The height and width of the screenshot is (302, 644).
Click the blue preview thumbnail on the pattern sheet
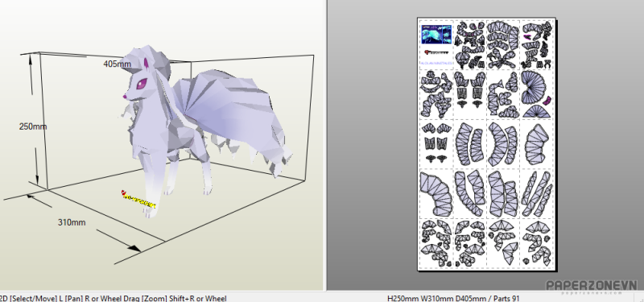point(436,34)
